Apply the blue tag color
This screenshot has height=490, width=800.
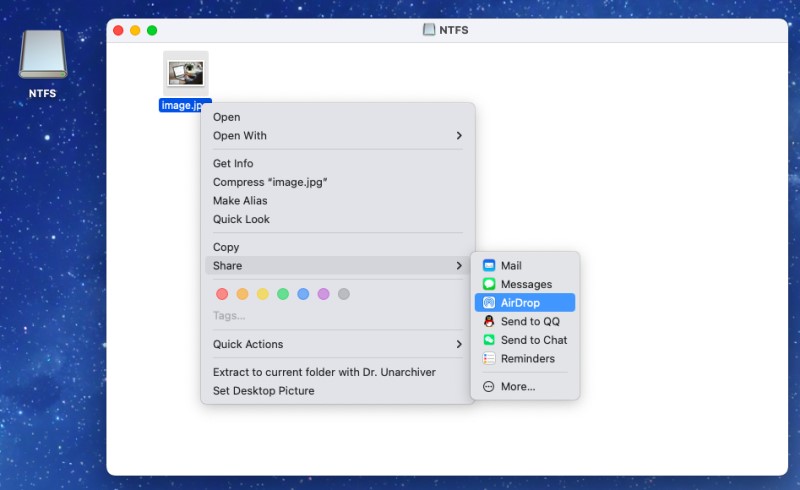[x=303, y=294]
